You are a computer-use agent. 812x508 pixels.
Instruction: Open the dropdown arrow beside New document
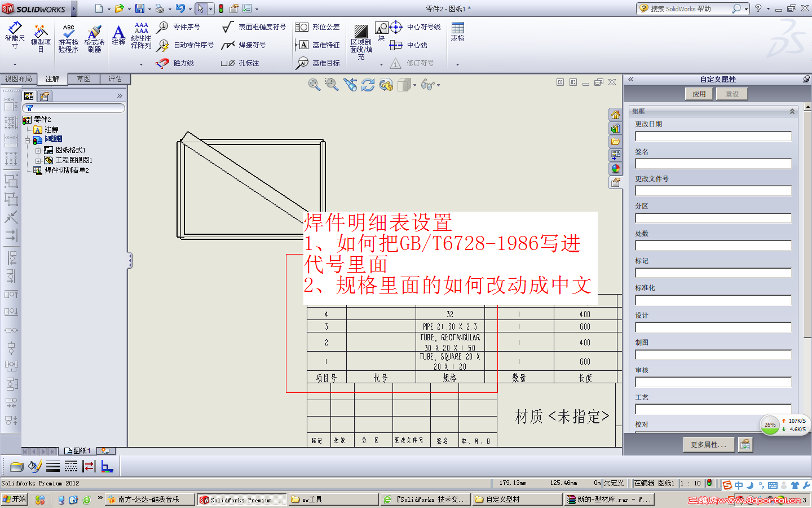(108, 9)
